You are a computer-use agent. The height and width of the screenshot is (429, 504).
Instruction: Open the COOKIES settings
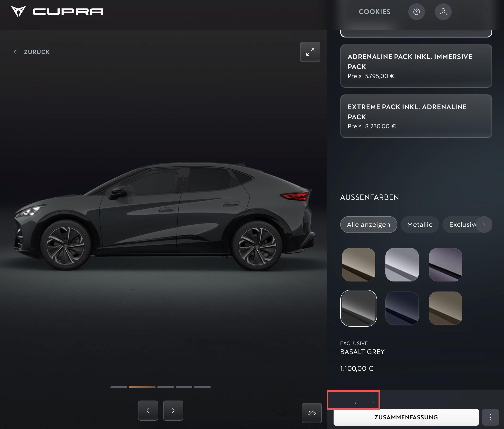(x=375, y=12)
